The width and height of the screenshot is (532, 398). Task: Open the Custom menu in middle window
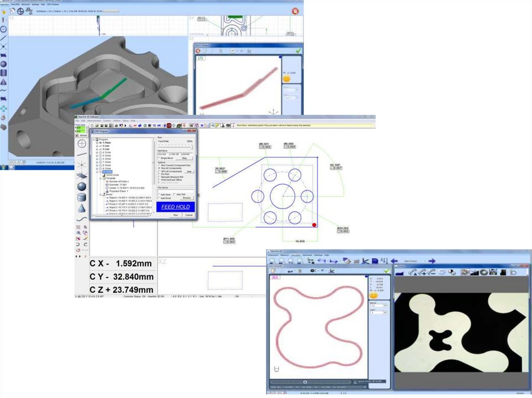coord(107,121)
